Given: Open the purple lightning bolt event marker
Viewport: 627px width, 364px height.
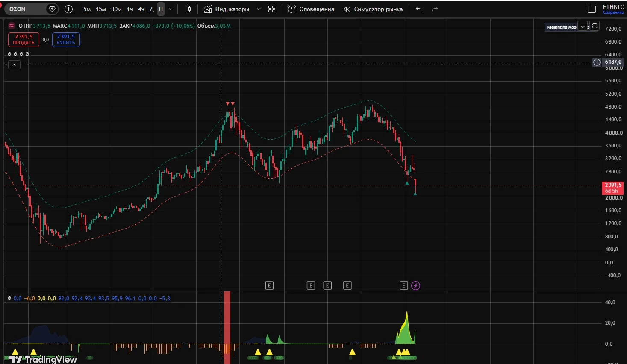Looking at the screenshot, I should 415,285.
